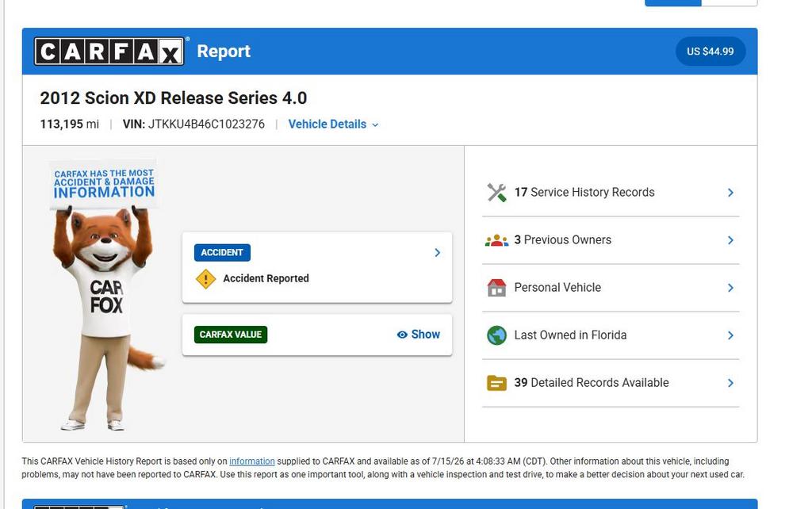Click the CARFAX logo in header
The height and width of the screenshot is (509, 812).
[109, 52]
